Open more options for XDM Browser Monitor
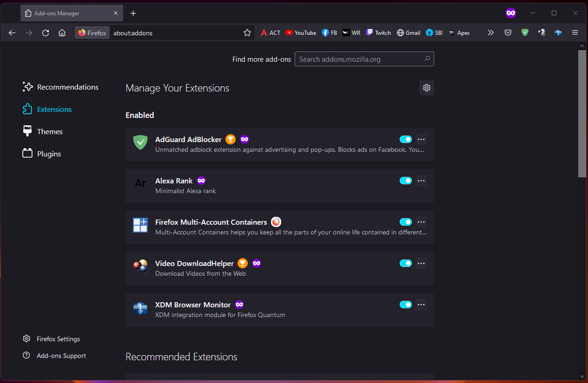 tap(421, 305)
